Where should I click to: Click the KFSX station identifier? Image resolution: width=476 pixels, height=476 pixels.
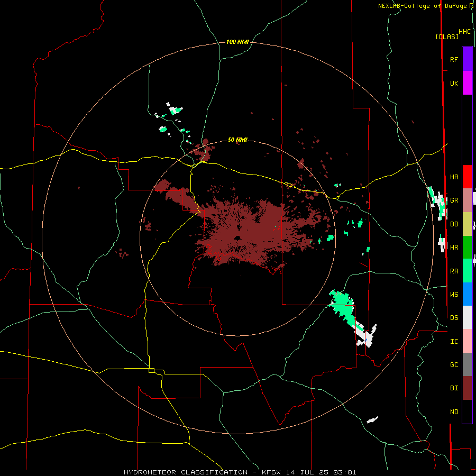pos(272,472)
